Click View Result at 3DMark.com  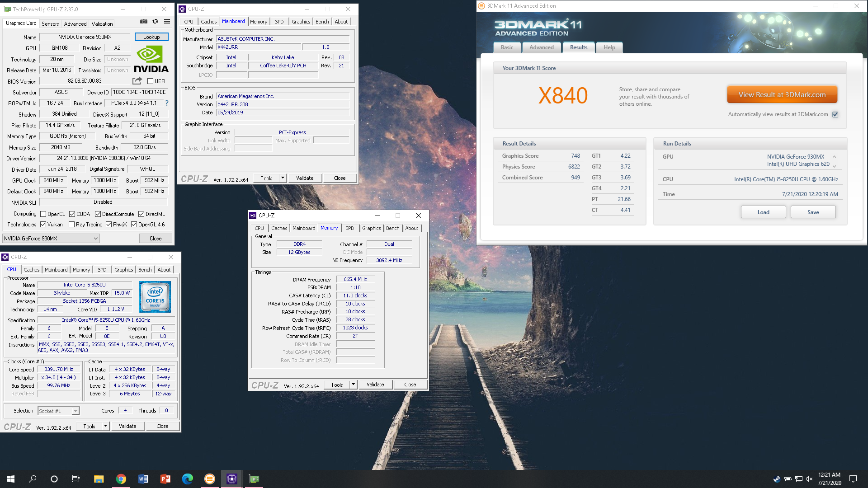[x=782, y=95]
